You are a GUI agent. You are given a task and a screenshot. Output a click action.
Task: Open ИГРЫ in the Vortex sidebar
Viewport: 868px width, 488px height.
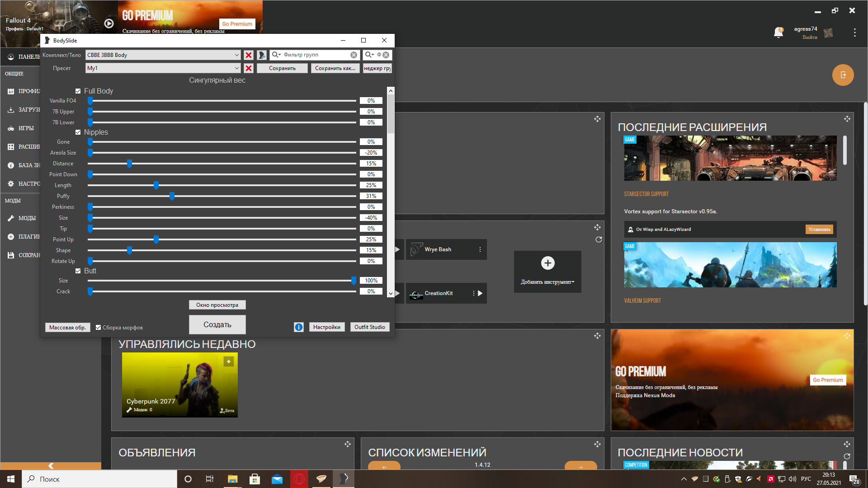point(26,128)
